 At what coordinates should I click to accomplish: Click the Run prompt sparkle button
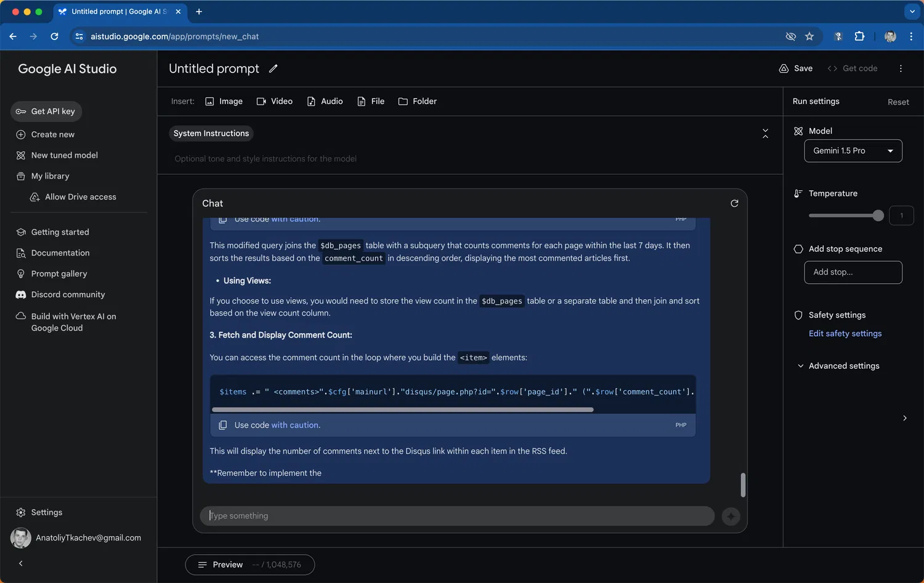(x=731, y=517)
